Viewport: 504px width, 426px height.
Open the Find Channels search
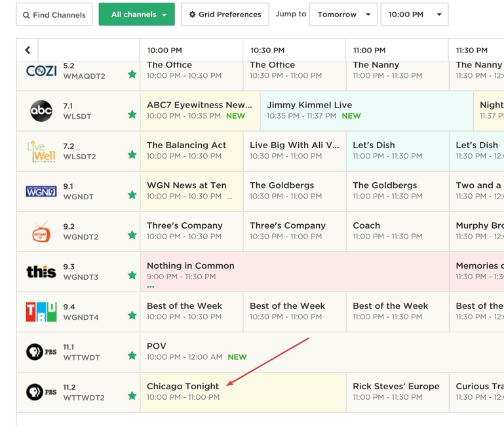pos(54,14)
